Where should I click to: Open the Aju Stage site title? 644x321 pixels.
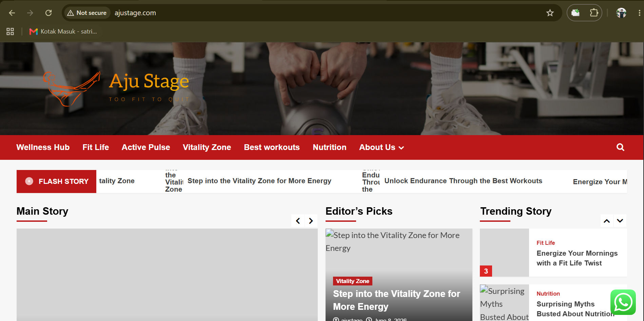pos(149,81)
